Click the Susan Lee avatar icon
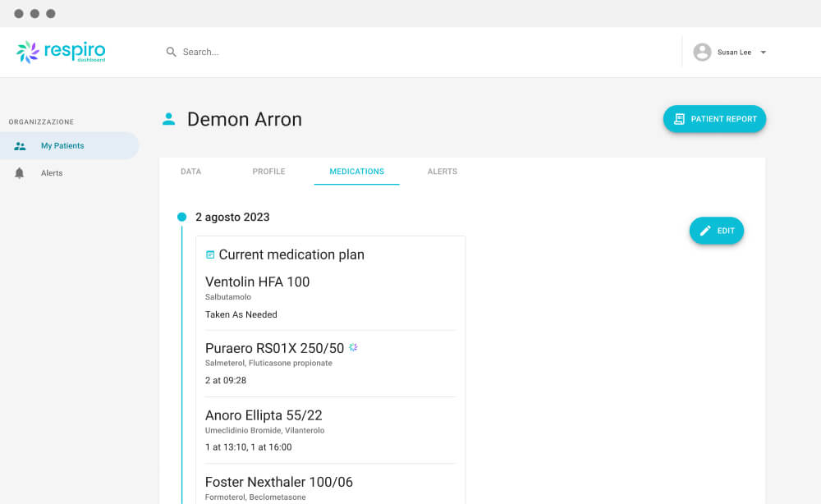The image size is (821, 504). click(702, 52)
